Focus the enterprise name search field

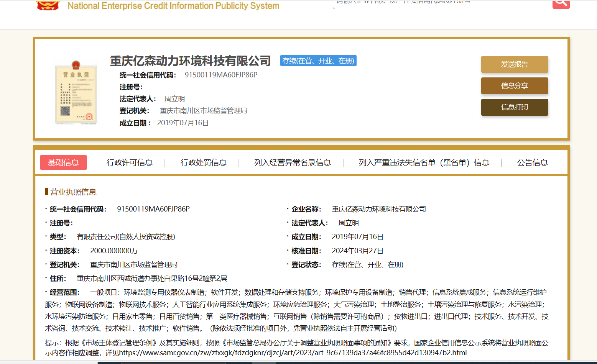click(442, 4)
